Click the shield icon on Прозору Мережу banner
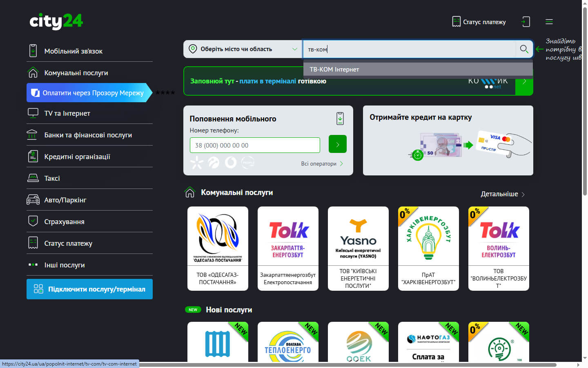 [36, 93]
